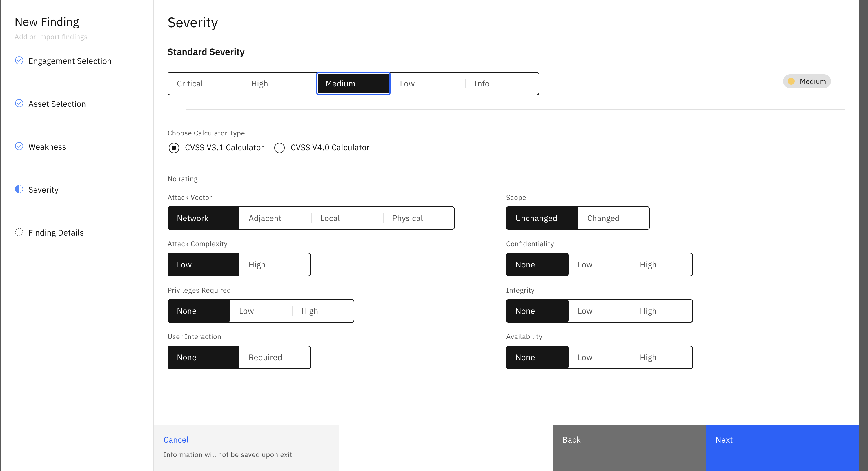Set Attack Vector to Adjacent
Image resolution: width=868 pixels, height=471 pixels.
(x=275, y=218)
